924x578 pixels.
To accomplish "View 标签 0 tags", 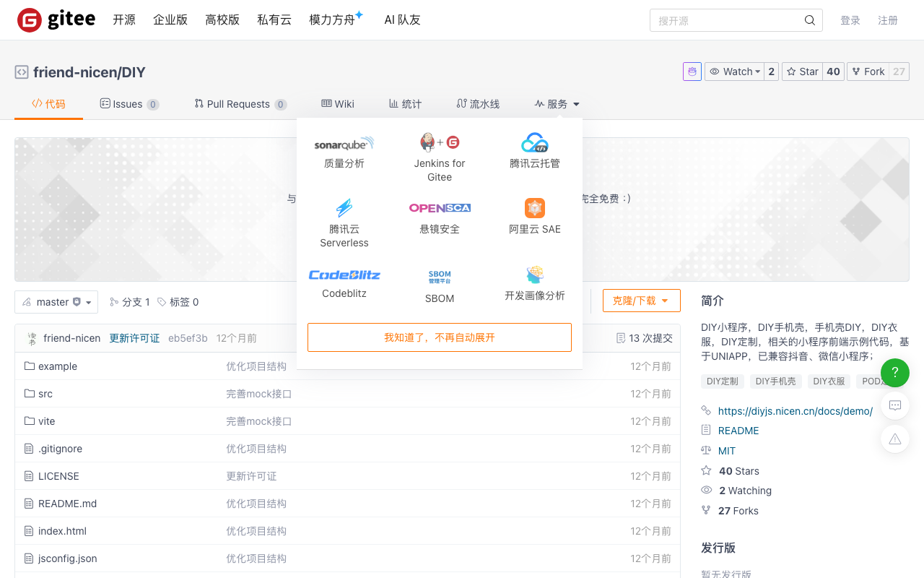I will coord(178,302).
